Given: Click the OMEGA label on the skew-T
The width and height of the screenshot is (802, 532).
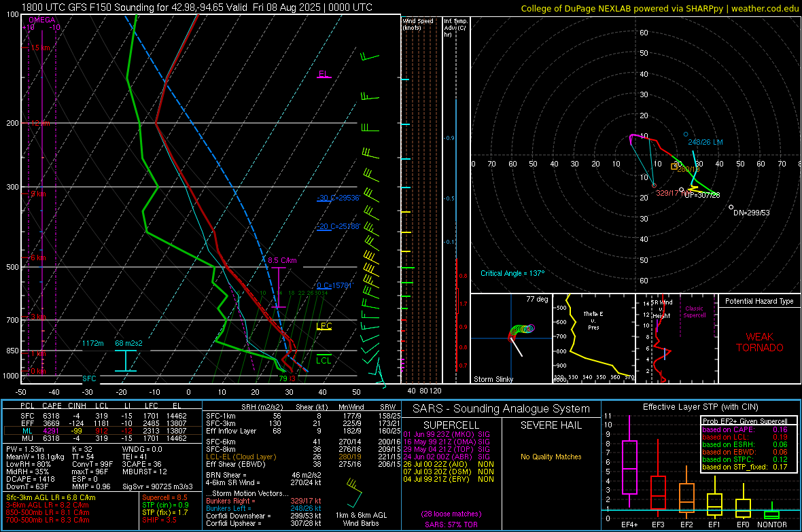Looking at the screenshot, I should pyautogui.click(x=42, y=20).
